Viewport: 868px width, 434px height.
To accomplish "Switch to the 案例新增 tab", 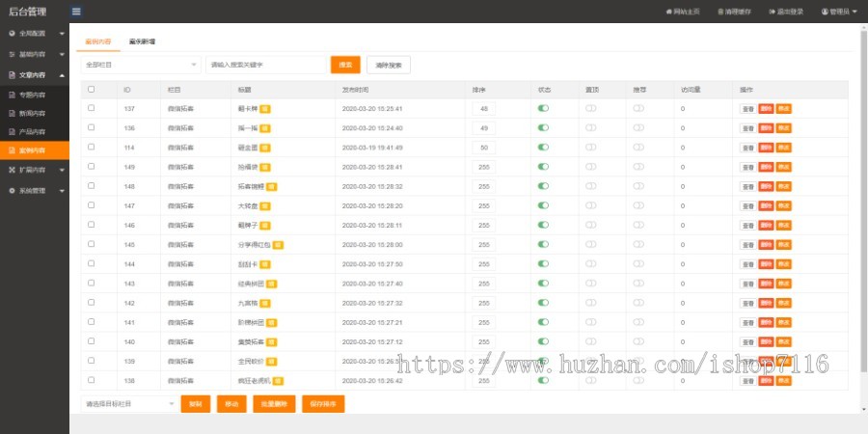I will coord(142,42).
